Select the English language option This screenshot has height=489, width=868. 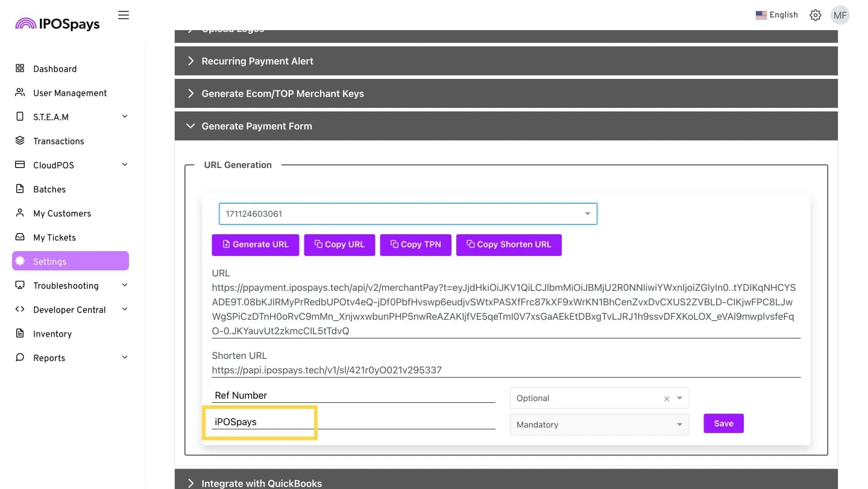(x=777, y=15)
